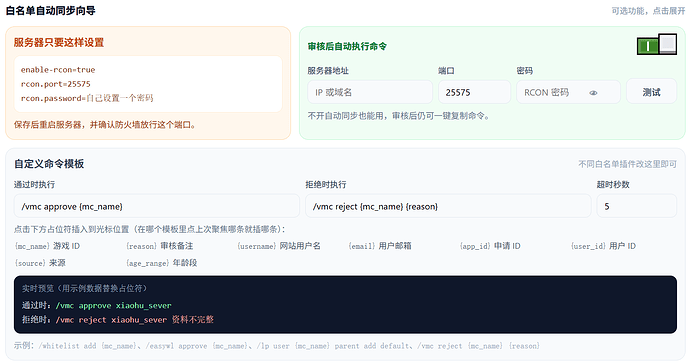Insert the {source} 来源 placeholder
This screenshot has height=363, width=690.
[40, 263]
